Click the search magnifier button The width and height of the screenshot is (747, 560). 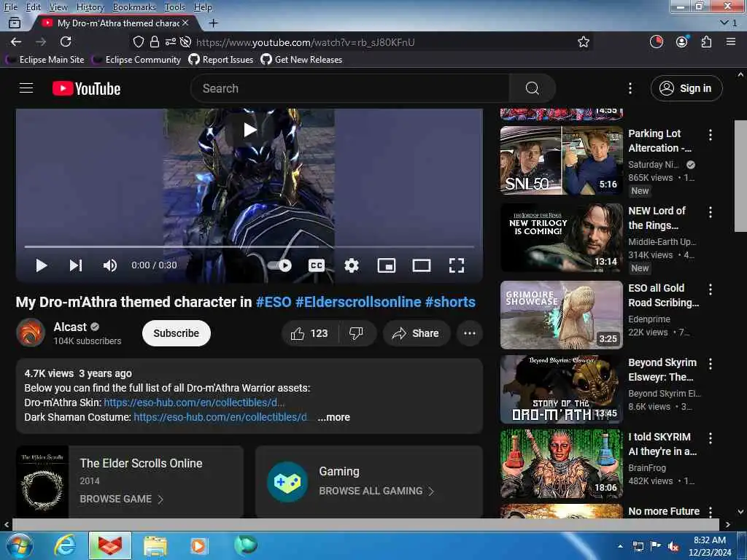(532, 88)
